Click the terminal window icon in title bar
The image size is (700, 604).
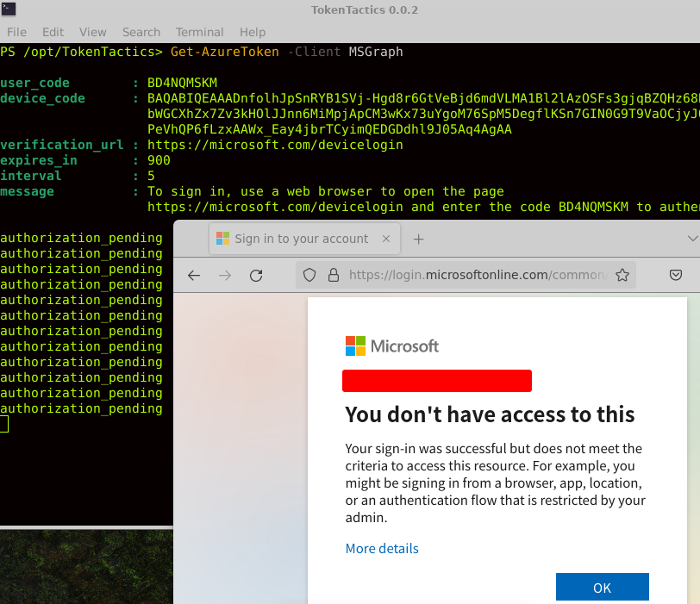click(9, 9)
